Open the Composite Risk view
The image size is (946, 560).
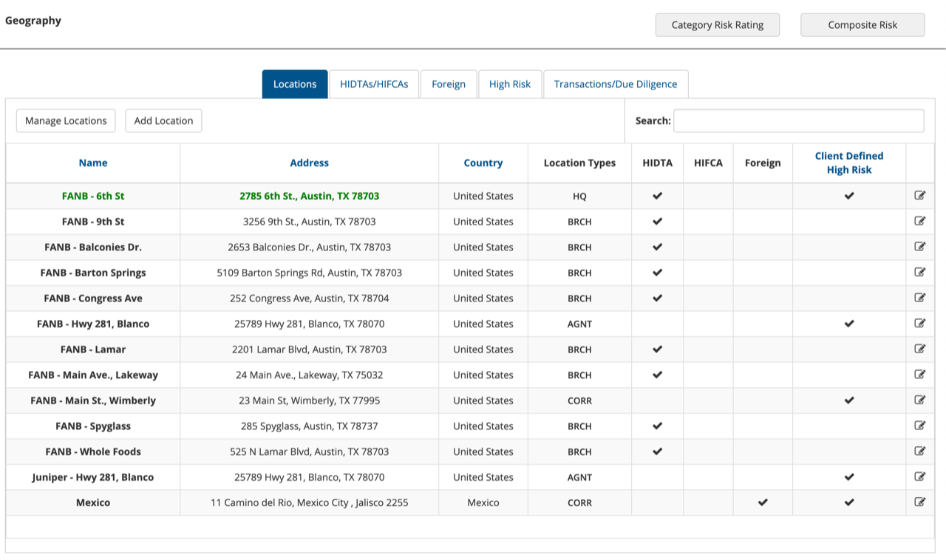tap(862, 24)
